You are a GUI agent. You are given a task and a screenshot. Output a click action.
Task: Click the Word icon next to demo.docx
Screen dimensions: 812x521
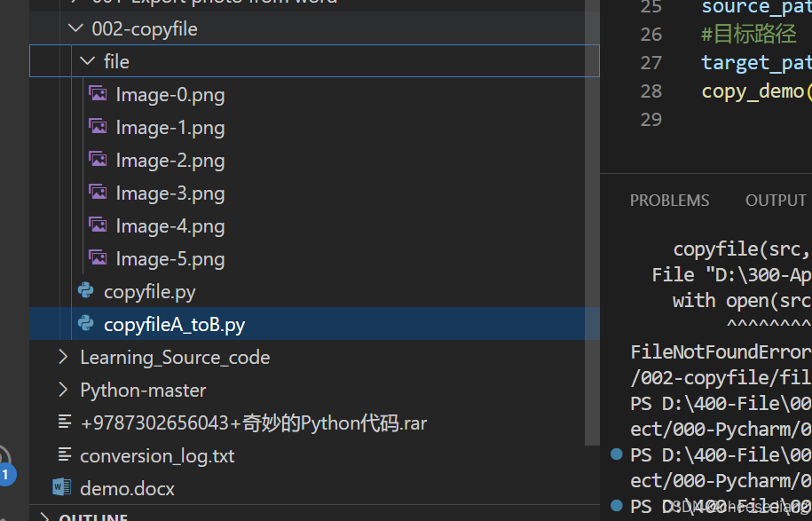[x=61, y=488]
